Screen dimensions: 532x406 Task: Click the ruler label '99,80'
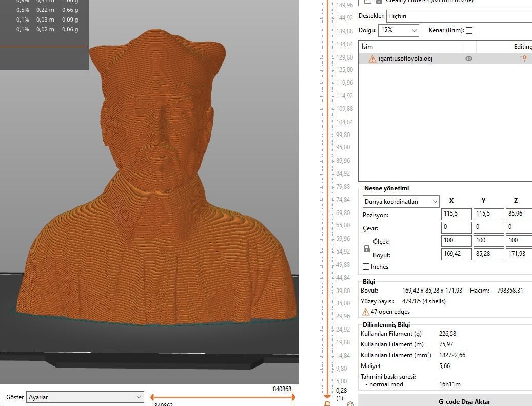point(343,135)
